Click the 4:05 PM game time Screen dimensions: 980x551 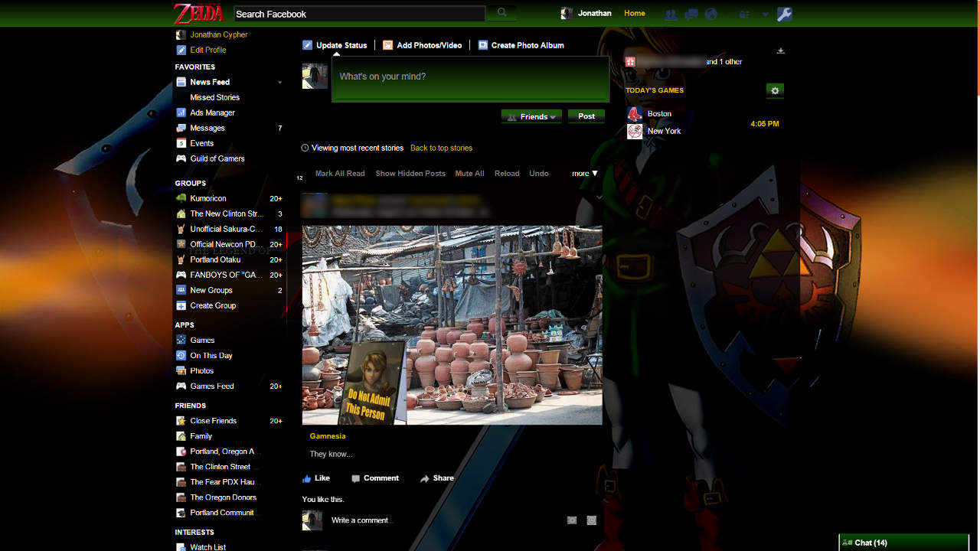[x=765, y=124]
